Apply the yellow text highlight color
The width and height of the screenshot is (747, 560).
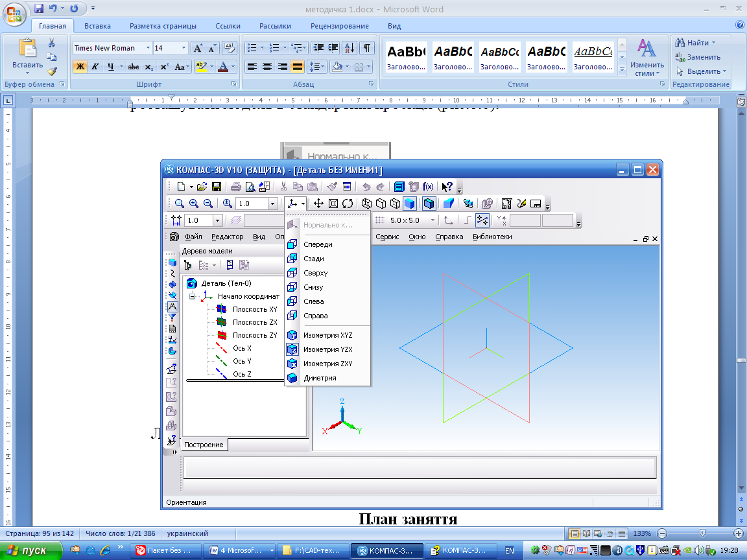tap(201, 67)
